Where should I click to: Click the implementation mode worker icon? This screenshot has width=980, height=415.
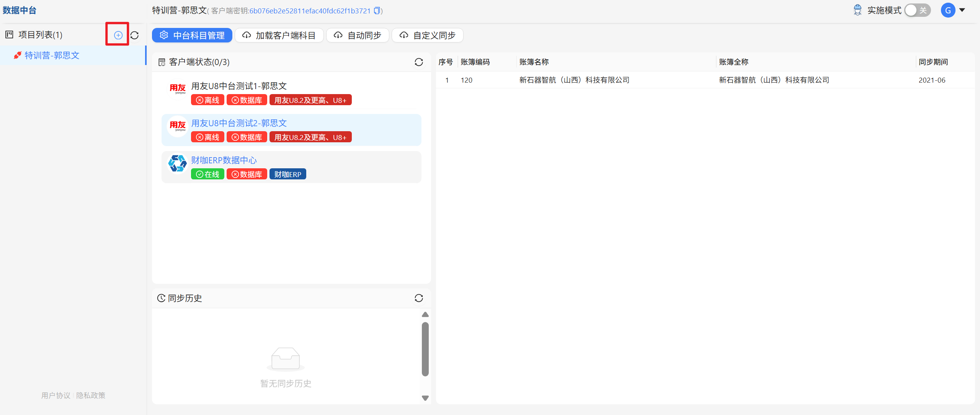click(x=857, y=10)
